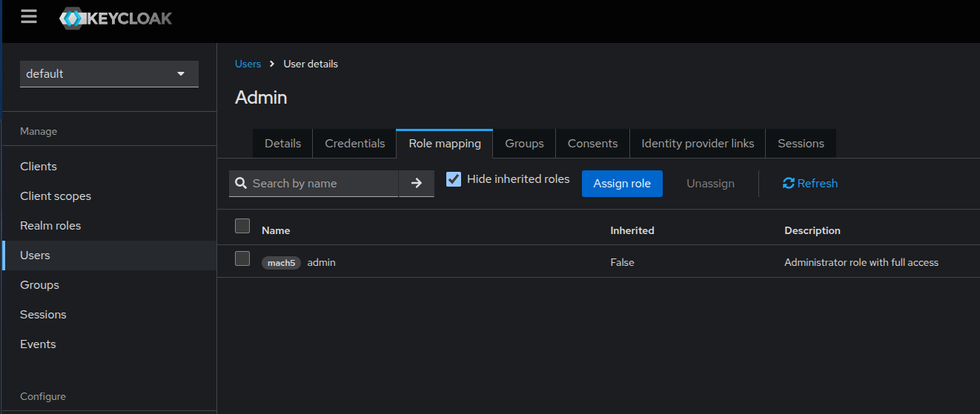Open the Sessions tab
This screenshot has height=414, width=980.
tap(801, 144)
